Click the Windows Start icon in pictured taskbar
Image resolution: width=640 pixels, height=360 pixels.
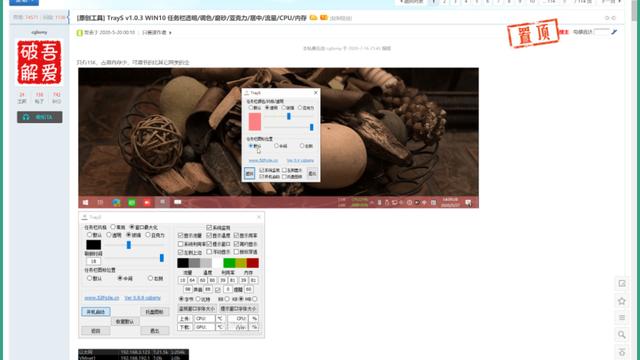click(x=86, y=202)
